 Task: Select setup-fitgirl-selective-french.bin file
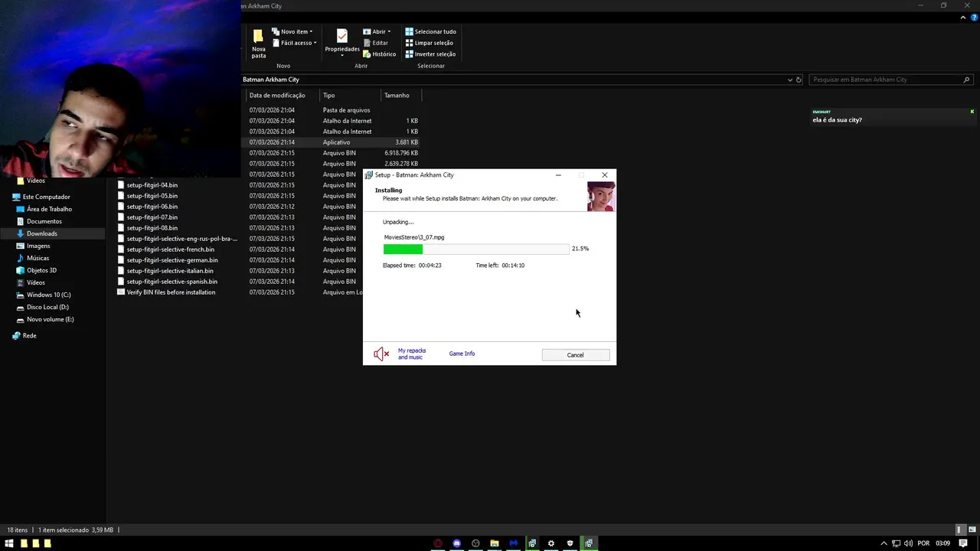170,249
